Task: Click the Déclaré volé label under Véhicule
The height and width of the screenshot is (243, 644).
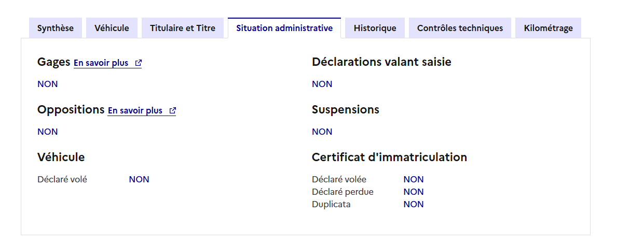Action: click(62, 179)
